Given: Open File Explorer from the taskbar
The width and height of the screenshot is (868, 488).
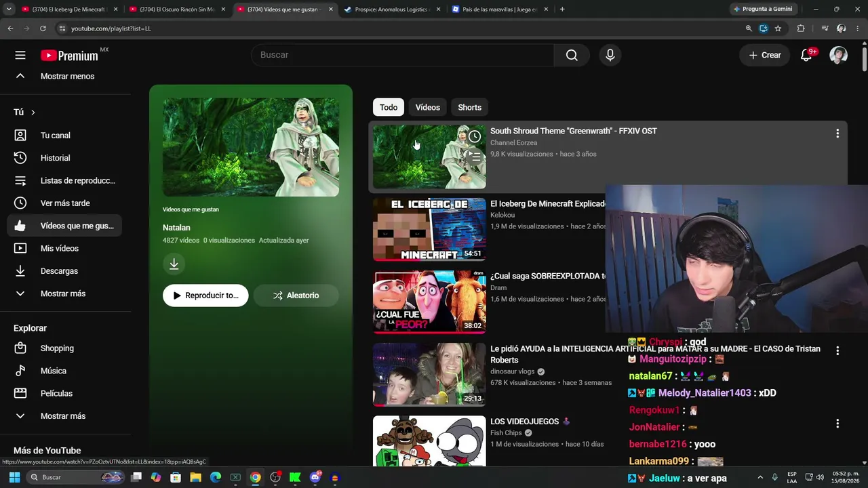Looking at the screenshot, I should (196, 477).
